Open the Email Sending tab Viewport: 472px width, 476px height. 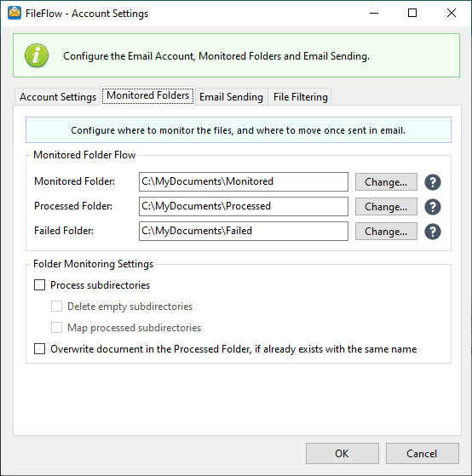231,97
